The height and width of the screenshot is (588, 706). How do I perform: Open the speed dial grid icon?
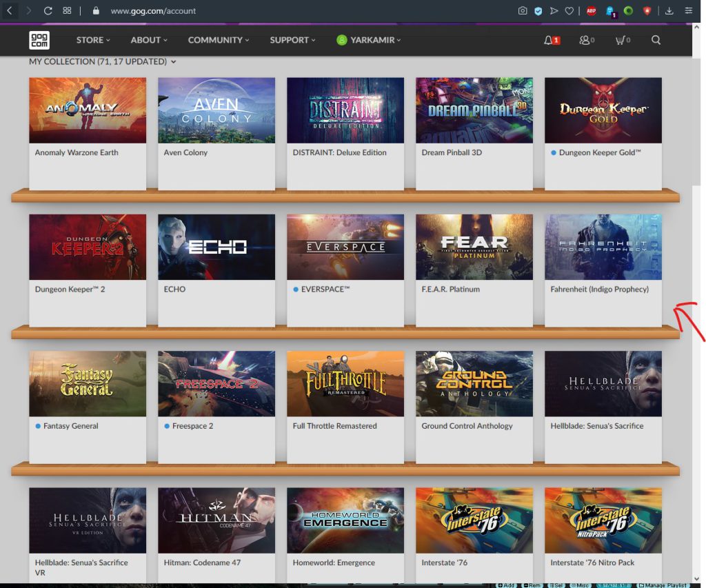pyautogui.click(x=67, y=10)
